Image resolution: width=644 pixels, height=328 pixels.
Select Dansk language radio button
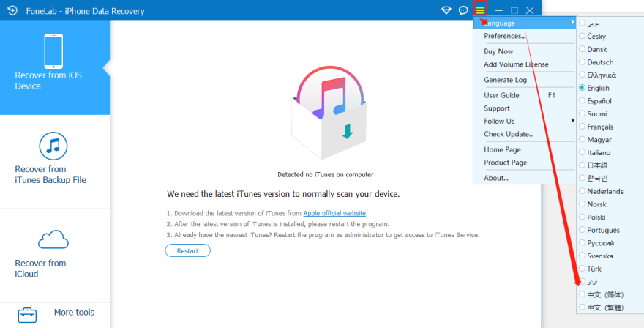pyautogui.click(x=582, y=49)
